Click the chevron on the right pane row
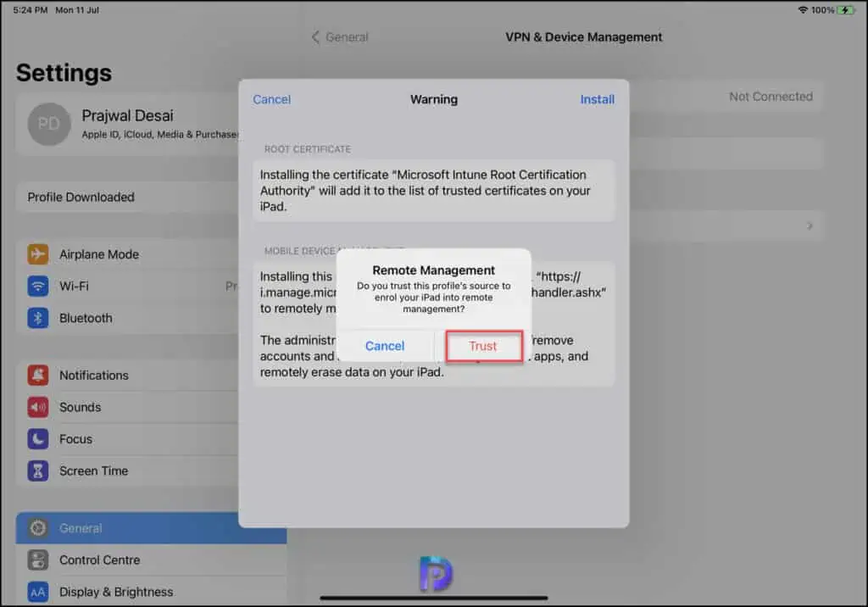868x607 pixels. (x=810, y=226)
